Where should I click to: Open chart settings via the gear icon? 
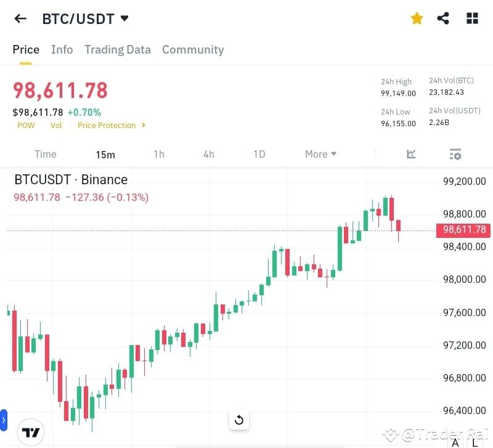pyautogui.click(x=455, y=154)
